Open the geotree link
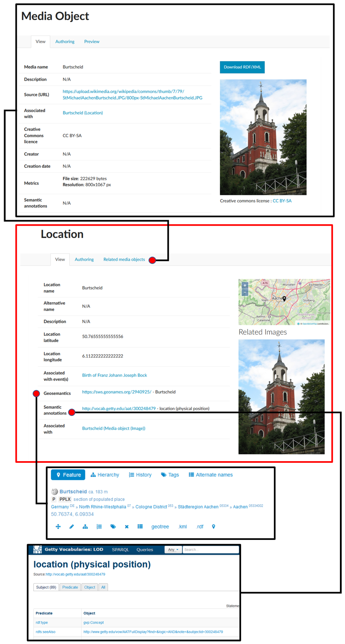This screenshot has width=345, height=644. 160,527
